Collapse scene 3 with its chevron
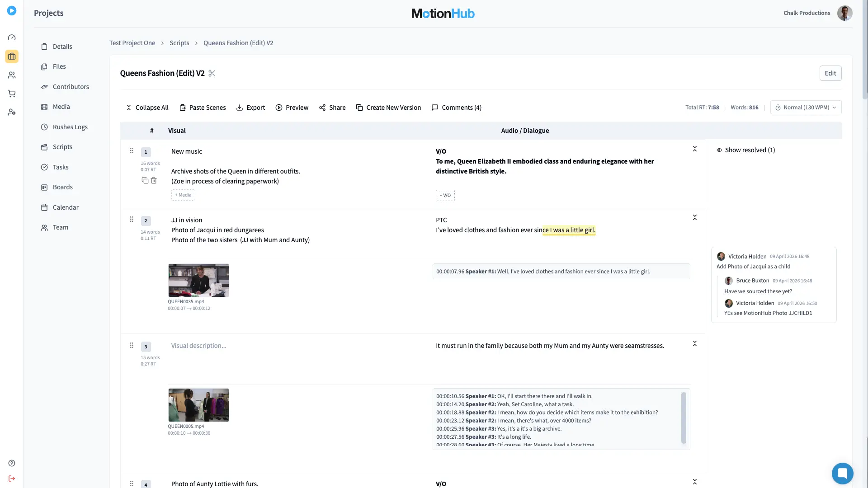This screenshot has width=868, height=488. click(x=695, y=343)
